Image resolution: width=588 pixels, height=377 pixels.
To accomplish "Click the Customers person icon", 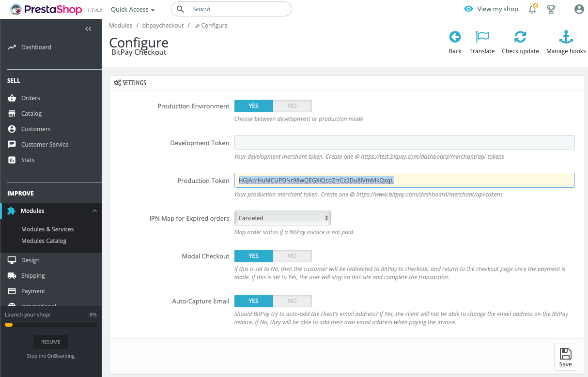I will pyautogui.click(x=12, y=129).
